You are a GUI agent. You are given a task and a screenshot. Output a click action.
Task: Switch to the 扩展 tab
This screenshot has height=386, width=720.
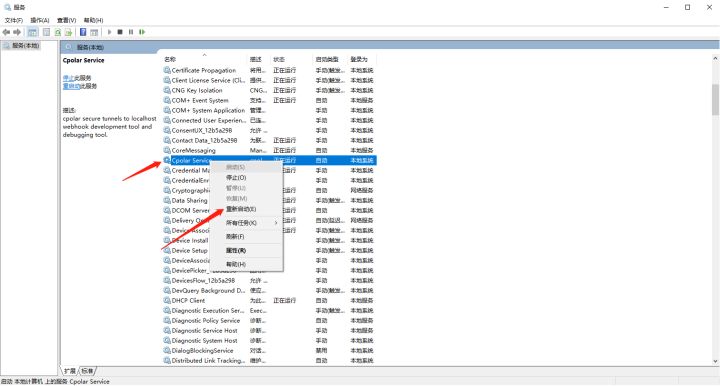coord(70,371)
